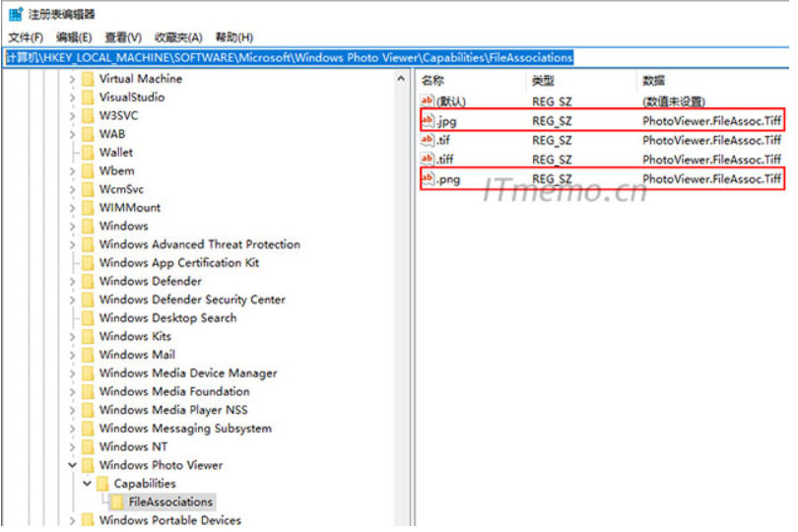Click the Registry Editor title bar icon
Image resolution: width=798 pixels, height=532 pixels.
point(16,14)
